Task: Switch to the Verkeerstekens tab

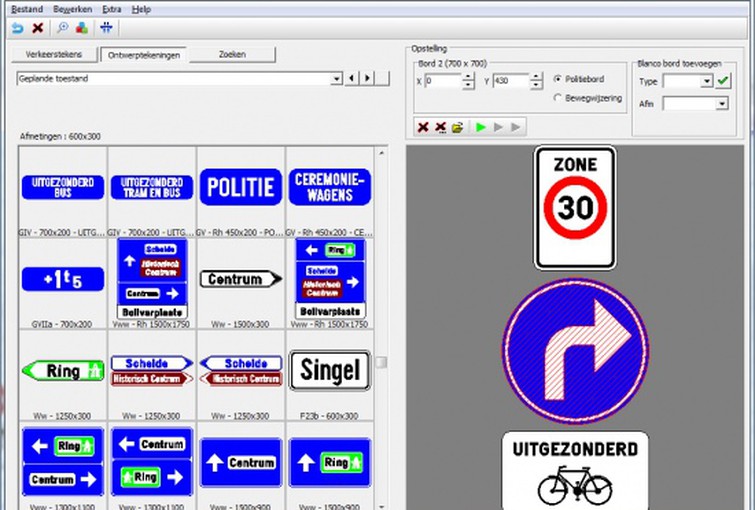Action: click(x=56, y=55)
